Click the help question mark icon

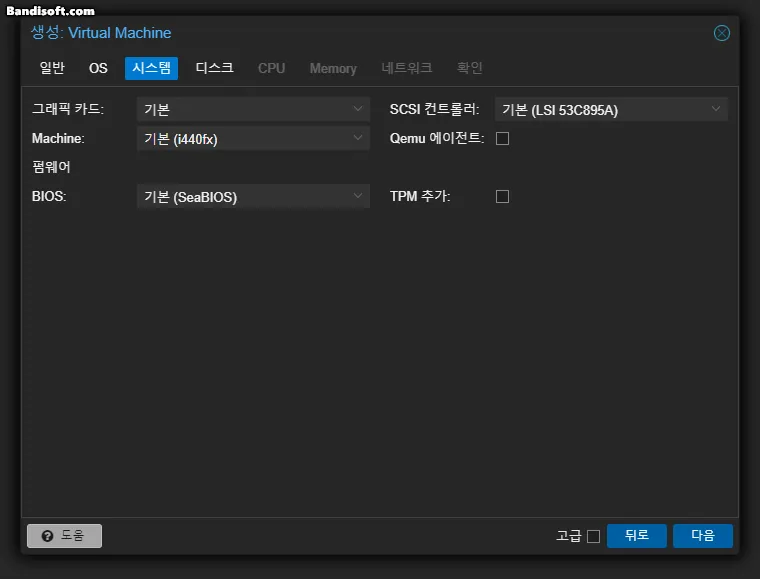[x=48, y=536]
